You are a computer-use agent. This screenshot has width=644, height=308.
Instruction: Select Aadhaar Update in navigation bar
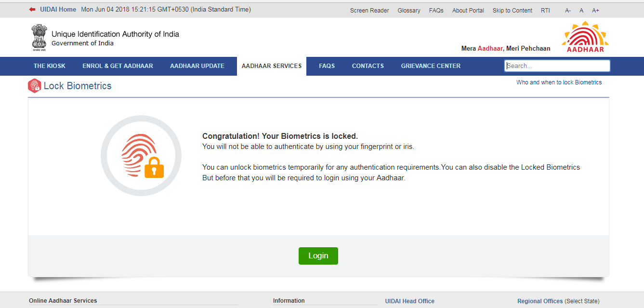[x=197, y=66]
